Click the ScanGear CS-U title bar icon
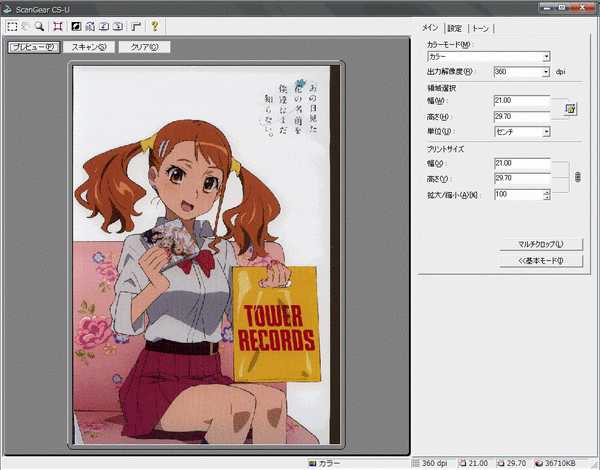The image size is (600, 470). click(x=7, y=10)
